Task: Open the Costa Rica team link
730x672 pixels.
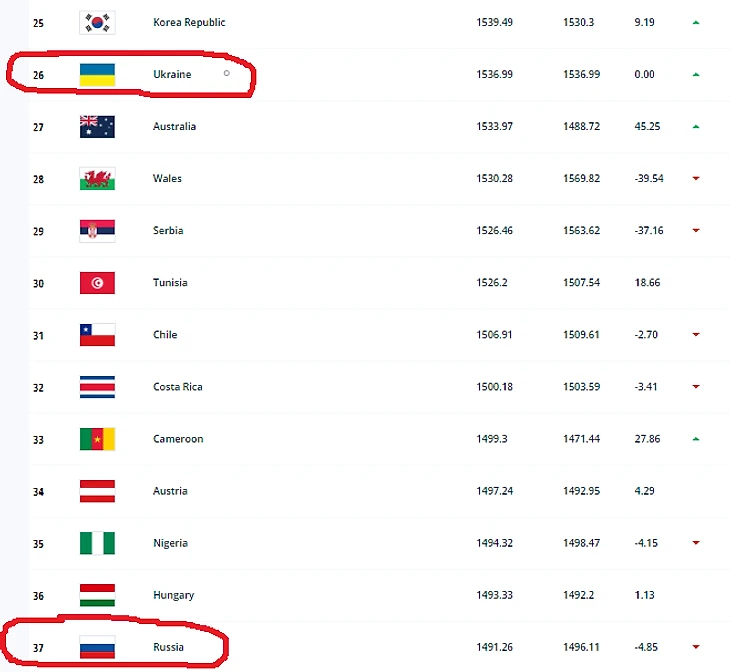Action: point(178,387)
